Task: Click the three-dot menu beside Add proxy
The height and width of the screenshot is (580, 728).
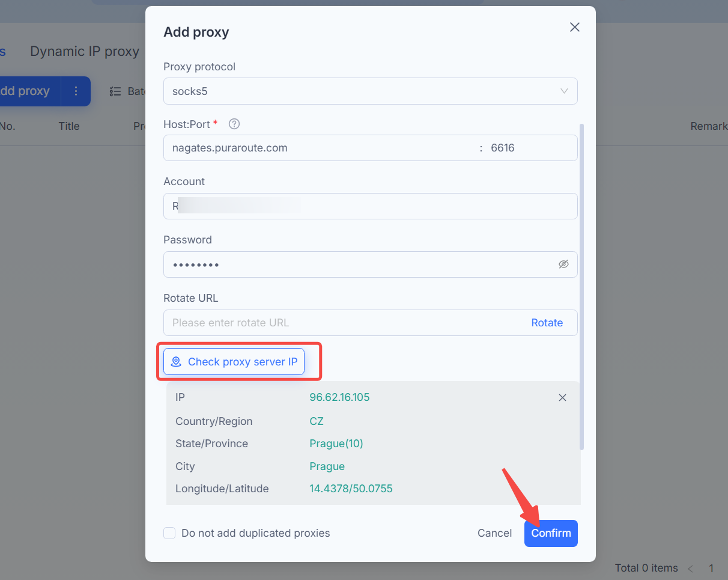Action: coord(76,91)
